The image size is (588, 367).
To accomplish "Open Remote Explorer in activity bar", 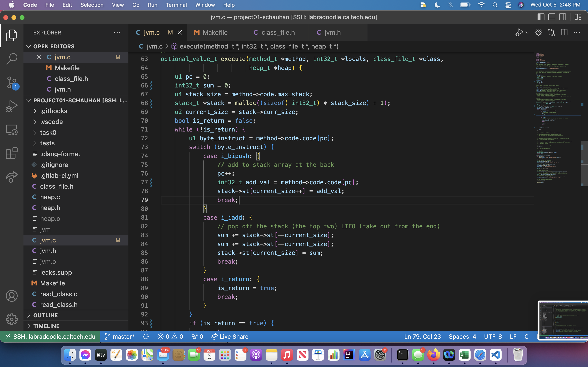I will pyautogui.click(x=12, y=130).
